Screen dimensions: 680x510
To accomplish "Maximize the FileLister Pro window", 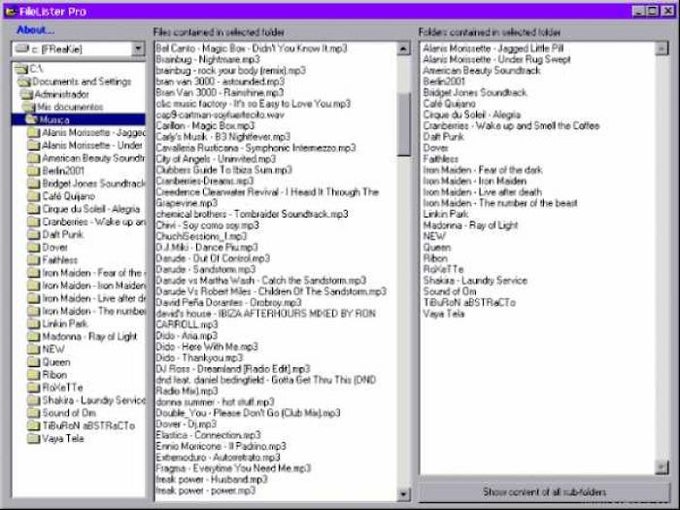I will pyautogui.click(x=653, y=11).
